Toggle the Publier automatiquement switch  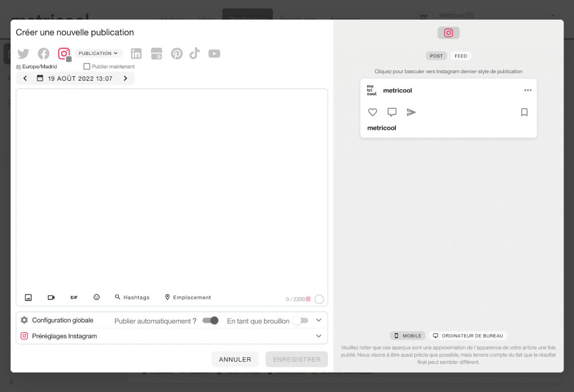click(210, 321)
